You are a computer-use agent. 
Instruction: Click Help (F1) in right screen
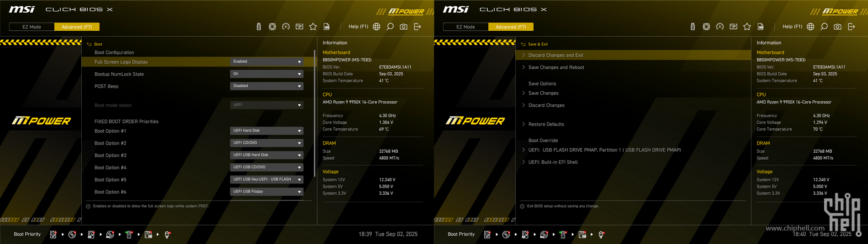pos(793,27)
